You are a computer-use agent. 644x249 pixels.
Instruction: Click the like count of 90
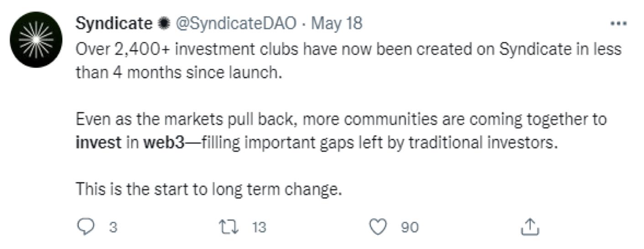click(x=409, y=227)
